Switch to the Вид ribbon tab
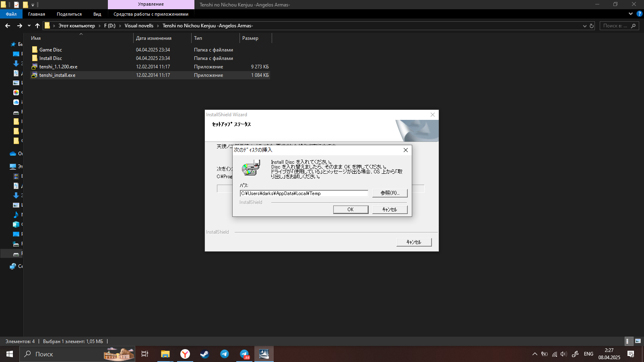 coord(97,14)
